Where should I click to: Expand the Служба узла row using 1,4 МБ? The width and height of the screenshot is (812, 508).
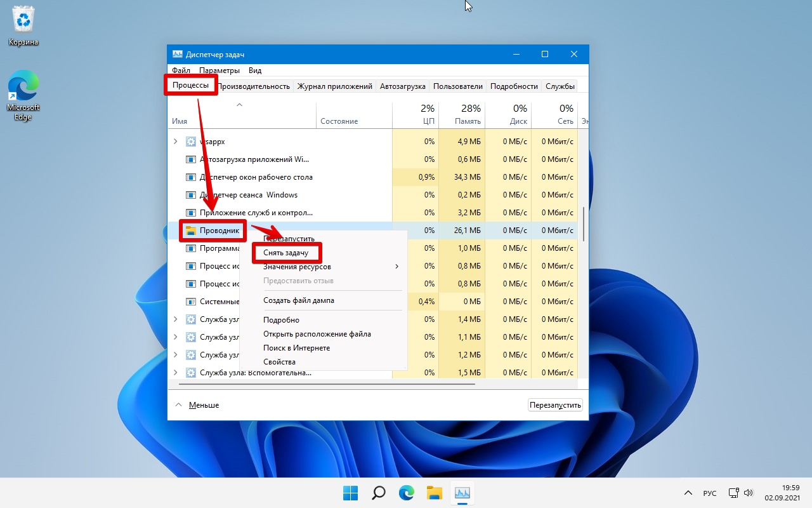pyautogui.click(x=176, y=319)
